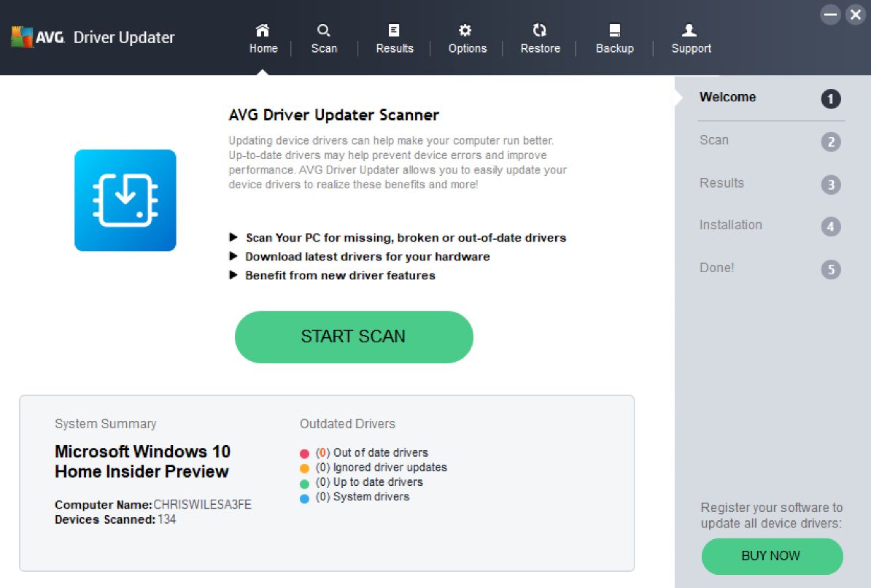Click the Up to date drivers text
This screenshot has height=588, width=871.
[x=369, y=481]
